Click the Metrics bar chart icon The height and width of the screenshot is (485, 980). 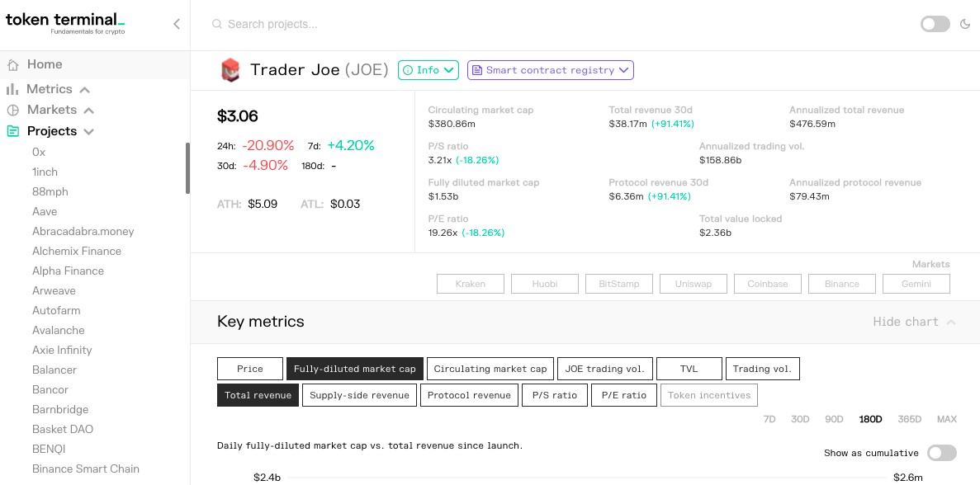coord(12,89)
